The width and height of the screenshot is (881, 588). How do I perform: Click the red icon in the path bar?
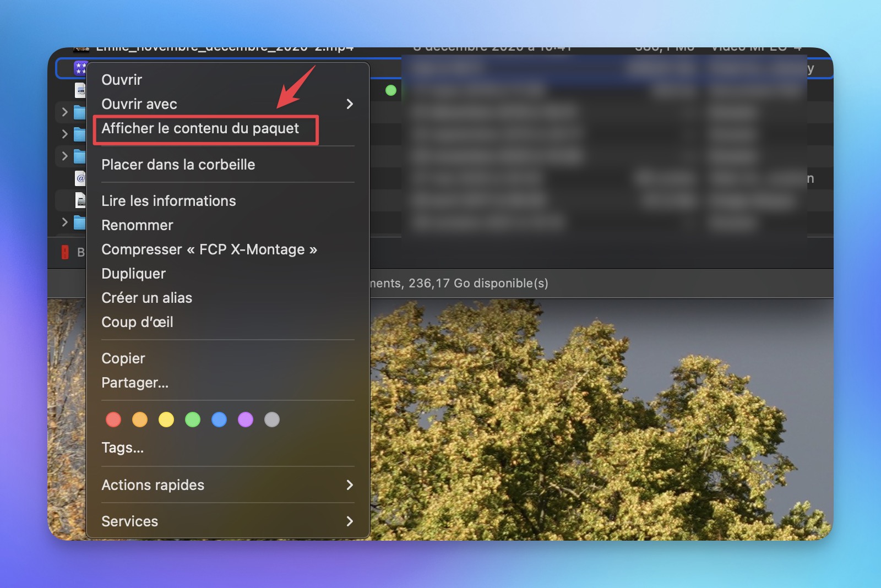pyautogui.click(x=65, y=252)
